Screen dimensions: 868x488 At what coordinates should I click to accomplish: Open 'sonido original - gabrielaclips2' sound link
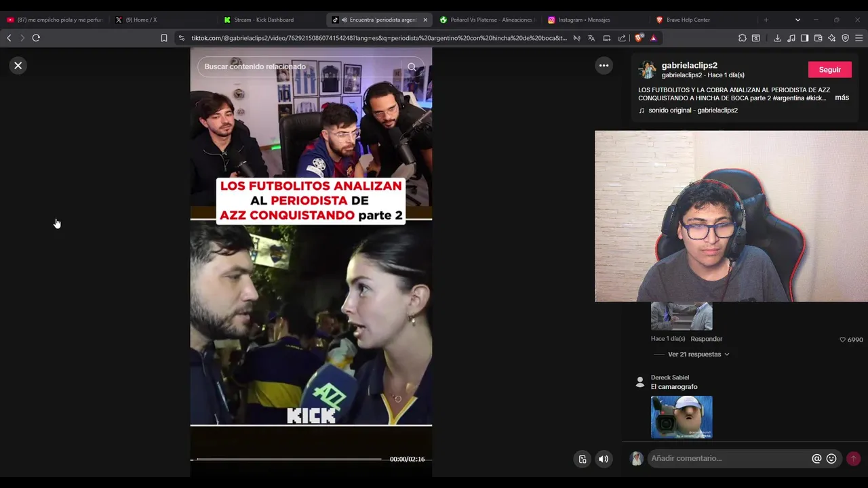(692, 110)
